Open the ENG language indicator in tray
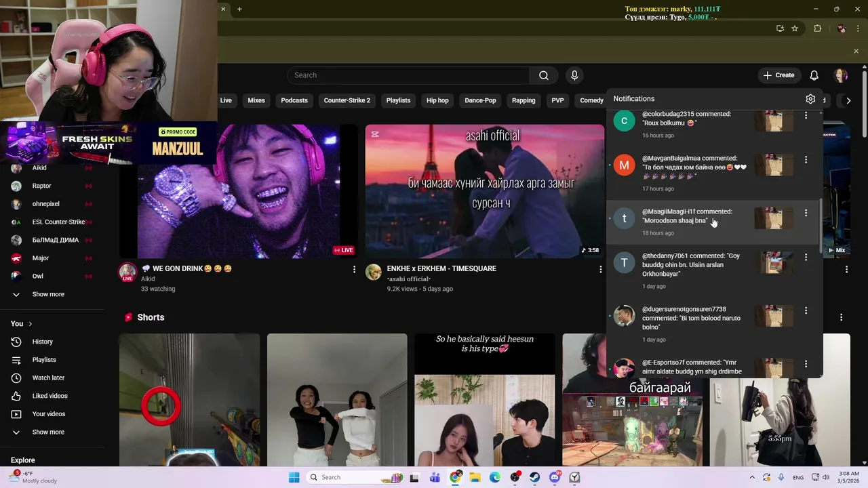Screen dimensions: 868x488 798,477
